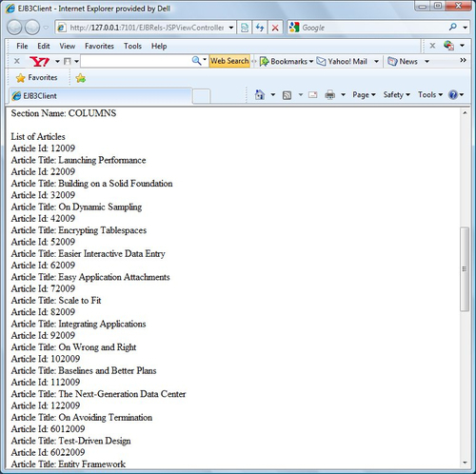Click the Home page icon
476x474 pixels.
point(260,94)
